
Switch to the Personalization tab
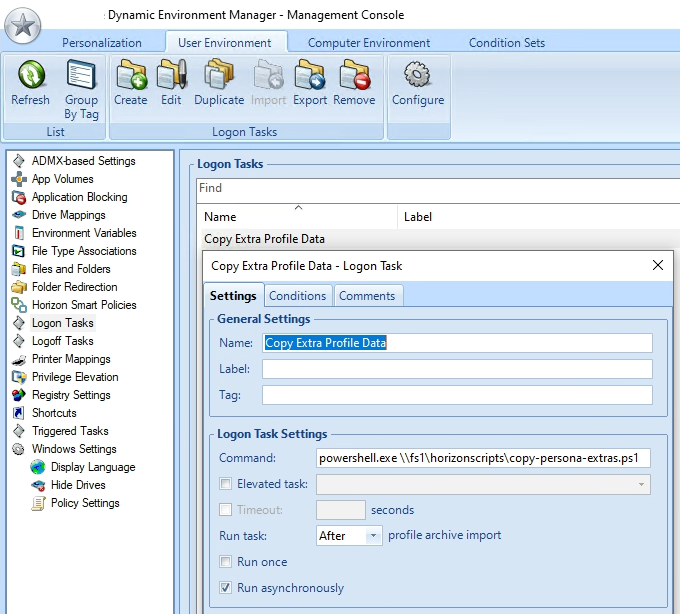point(101,42)
